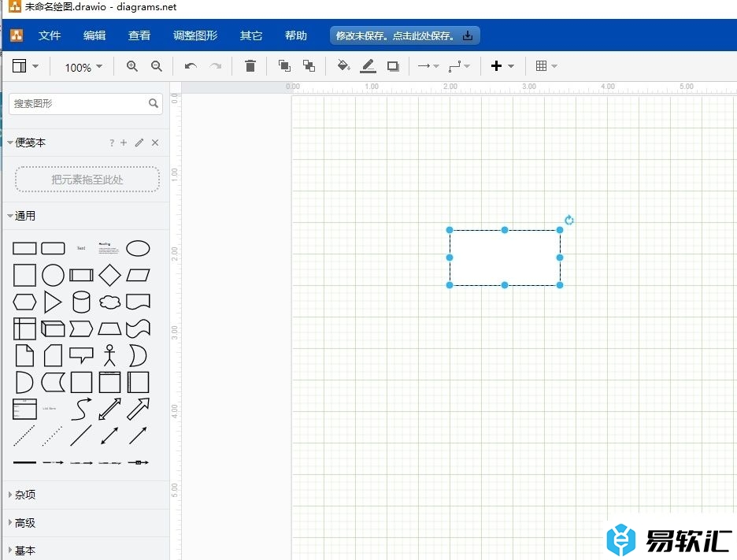Select the parallelogram shape
Image resolution: width=737 pixels, height=560 pixels.
tap(139, 275)
